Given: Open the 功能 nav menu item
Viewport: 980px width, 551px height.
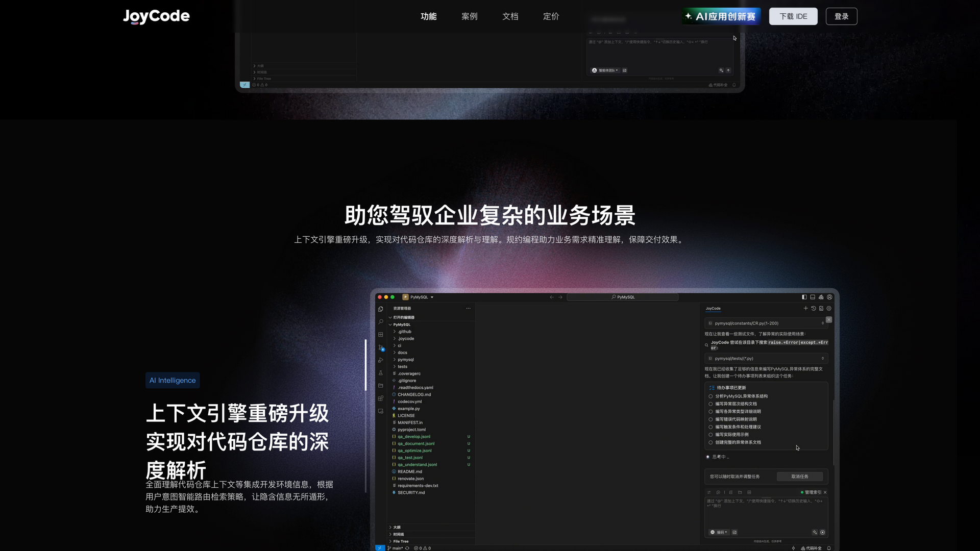Looking at the screenshot, I should [429, 16].
